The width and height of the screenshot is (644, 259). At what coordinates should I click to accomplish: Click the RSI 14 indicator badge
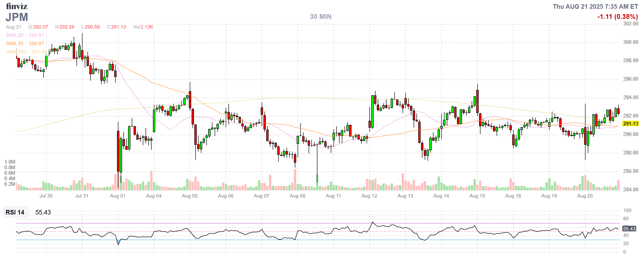pyautogui.click(x=15, y=212)
